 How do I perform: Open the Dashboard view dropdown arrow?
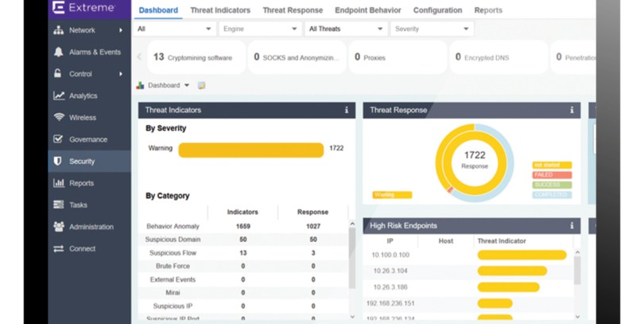point(187,85)
